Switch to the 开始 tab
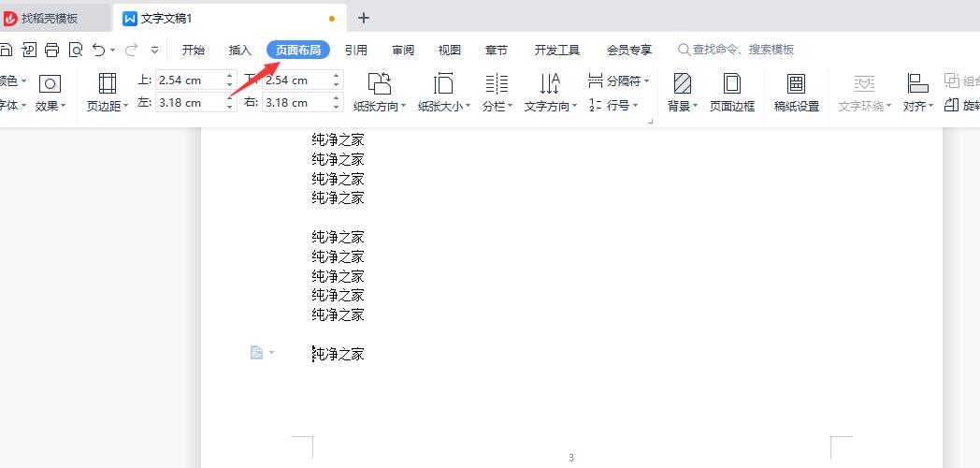 click(x=194, y=50)
